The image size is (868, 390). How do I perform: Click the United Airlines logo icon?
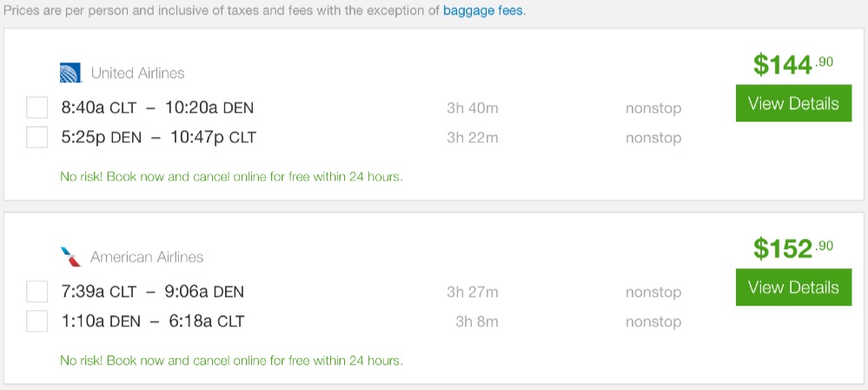70,73
